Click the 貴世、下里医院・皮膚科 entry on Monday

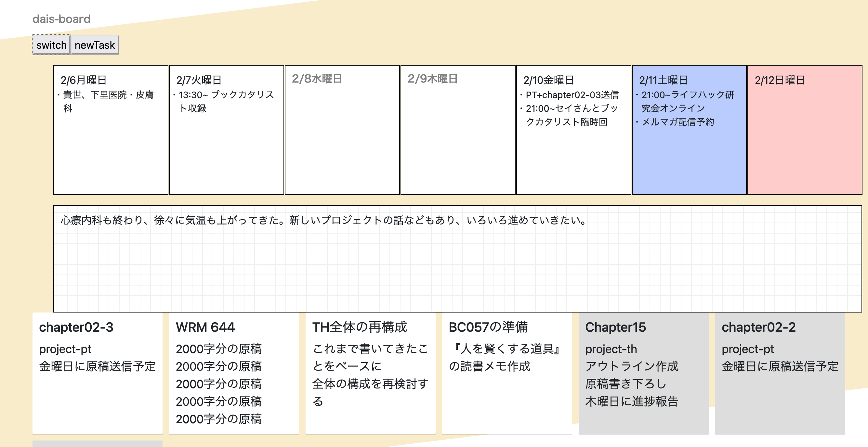(108, 102)
